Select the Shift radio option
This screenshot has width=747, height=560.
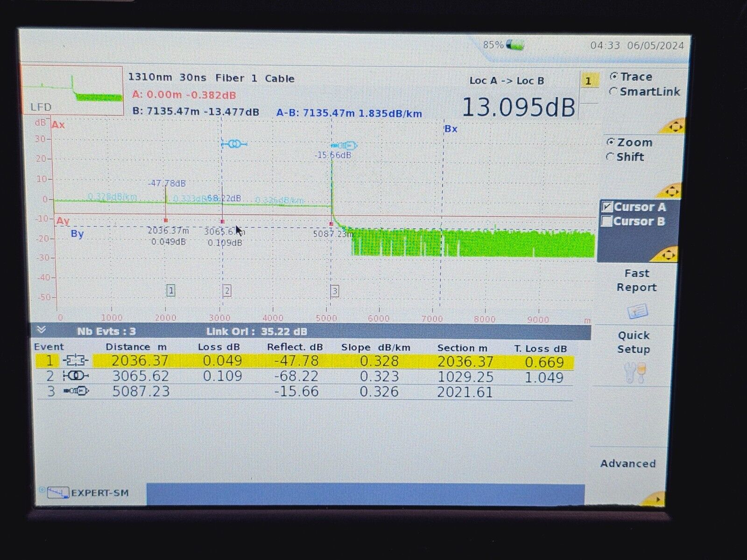(610, 157)
